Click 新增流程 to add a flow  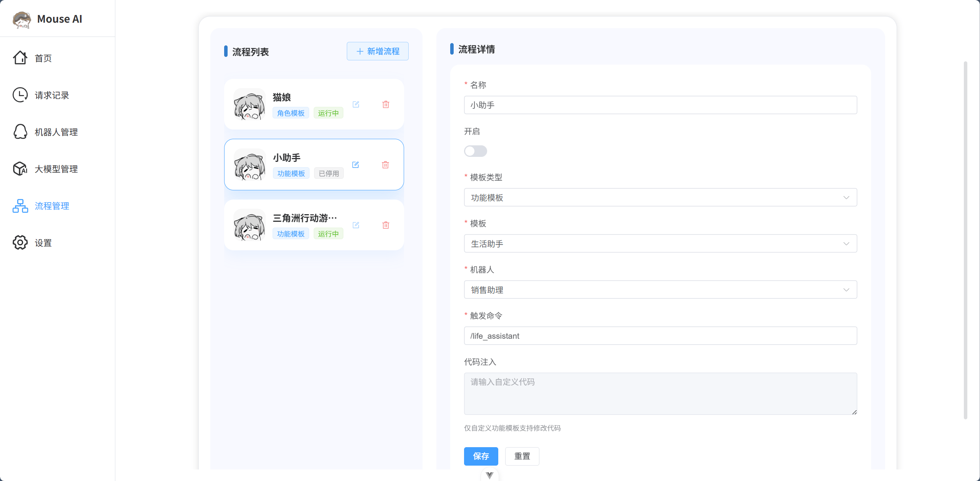pos(377,51)
